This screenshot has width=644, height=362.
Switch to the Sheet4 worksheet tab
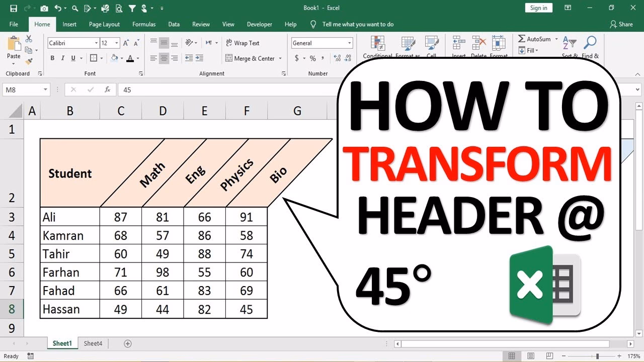point(93,343)
